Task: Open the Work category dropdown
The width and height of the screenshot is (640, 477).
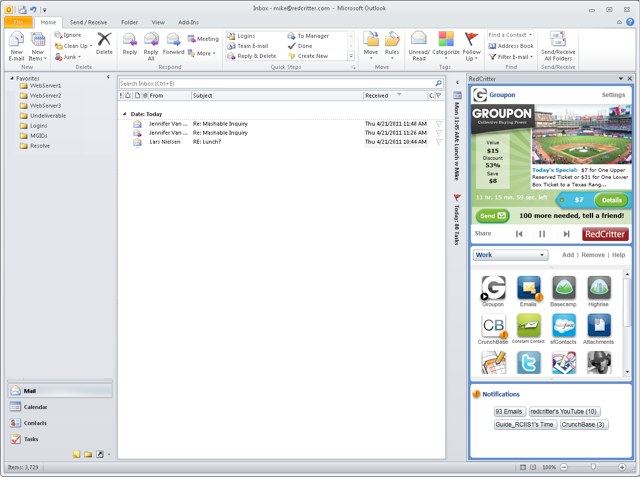Action: click(510, 255)
